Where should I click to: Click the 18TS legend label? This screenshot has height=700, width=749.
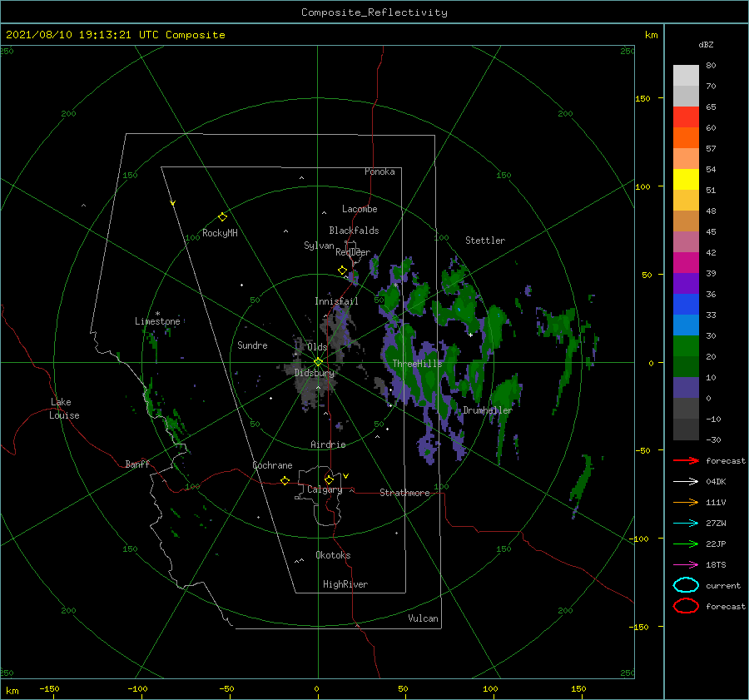click(716, 565)
